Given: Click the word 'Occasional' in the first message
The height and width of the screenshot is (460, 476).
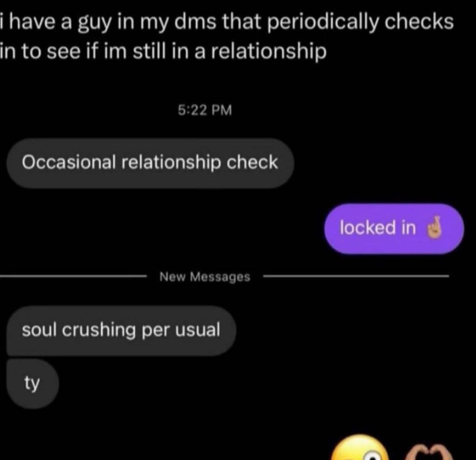Looking at the screenshot, I should click(x=69, y=162).
